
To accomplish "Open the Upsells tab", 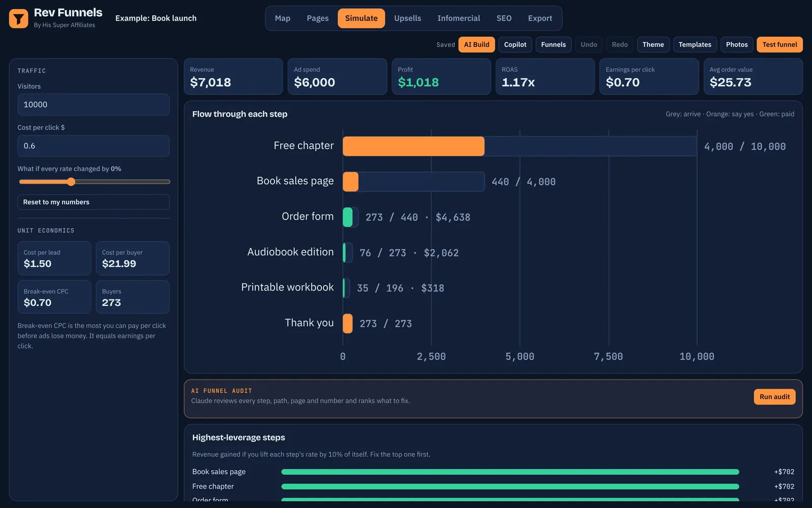I will pyautogui.click(x=408, y=18).
